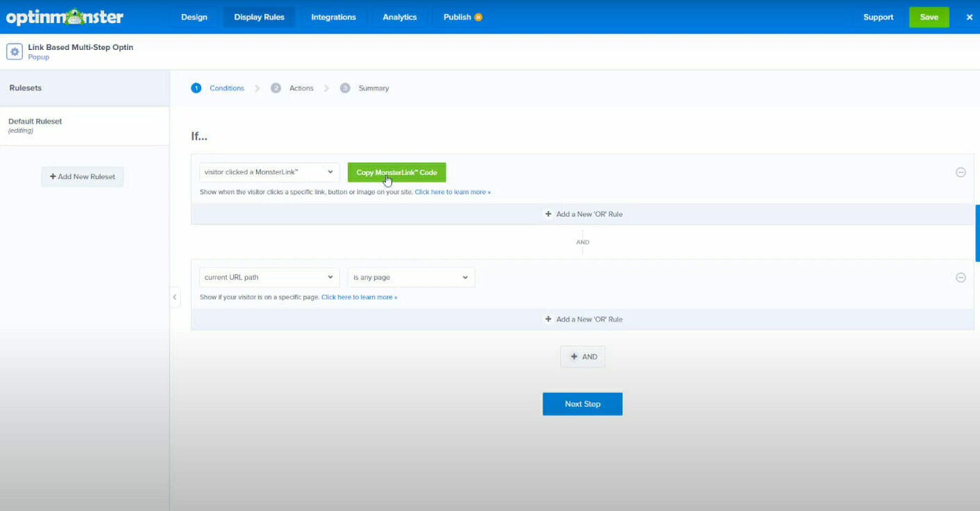Select the Conditions step
Screen dimensions: 980x511
pos(218,88)
